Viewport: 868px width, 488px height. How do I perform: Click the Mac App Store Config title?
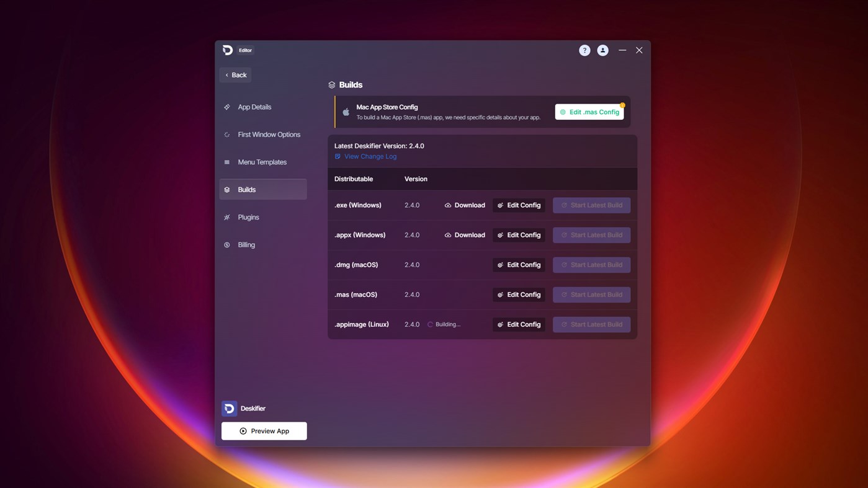(x=387, y=107)
